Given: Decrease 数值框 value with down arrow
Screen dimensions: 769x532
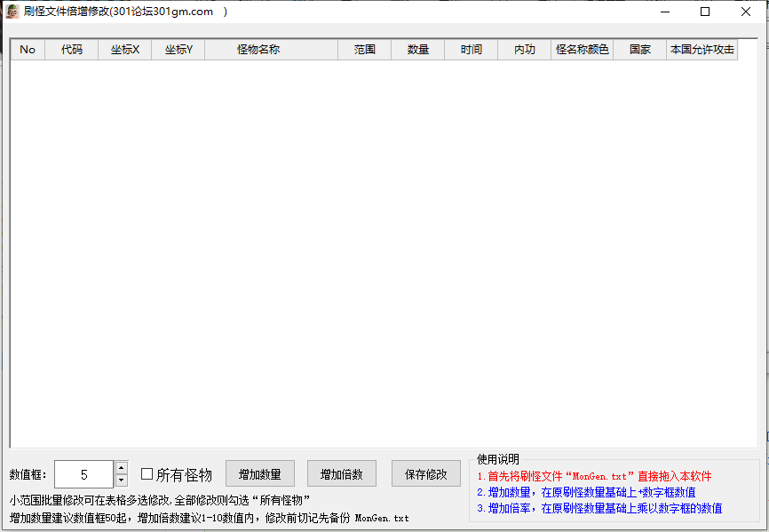Looking at the screenshot, I should pos(121,480).
